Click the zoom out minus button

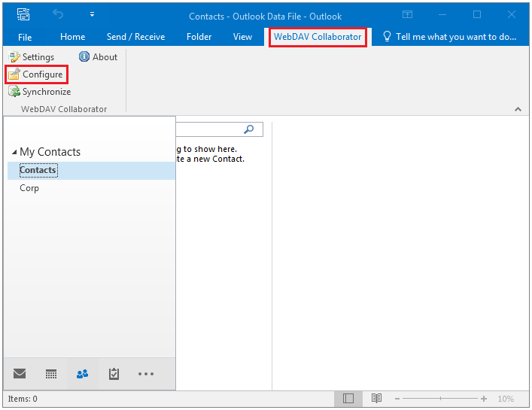[397, 399]
